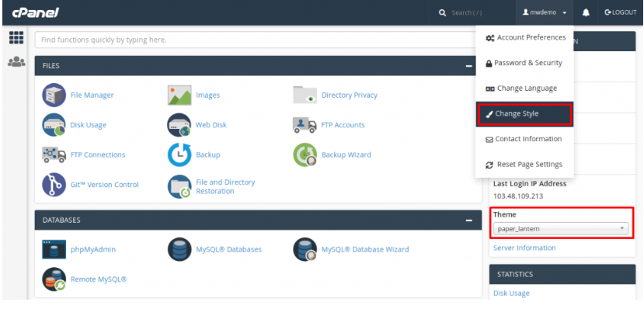Focus the 'Find functions quickly' search box
Screen dimensions: 644x309
click(258, 40)
